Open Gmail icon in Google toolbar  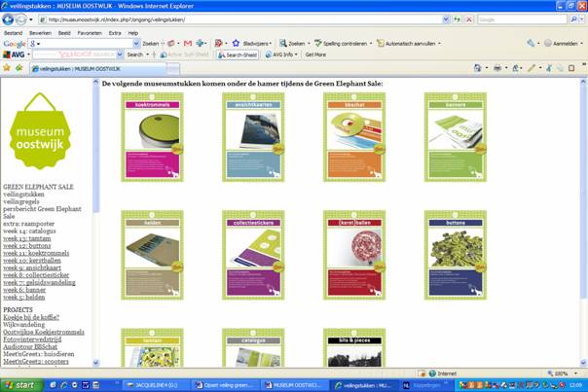click(x=188, y=44)
